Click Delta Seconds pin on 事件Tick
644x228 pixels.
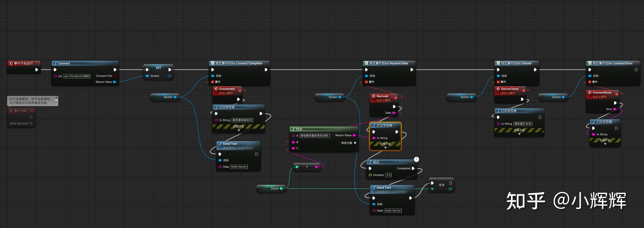[31, 123]
